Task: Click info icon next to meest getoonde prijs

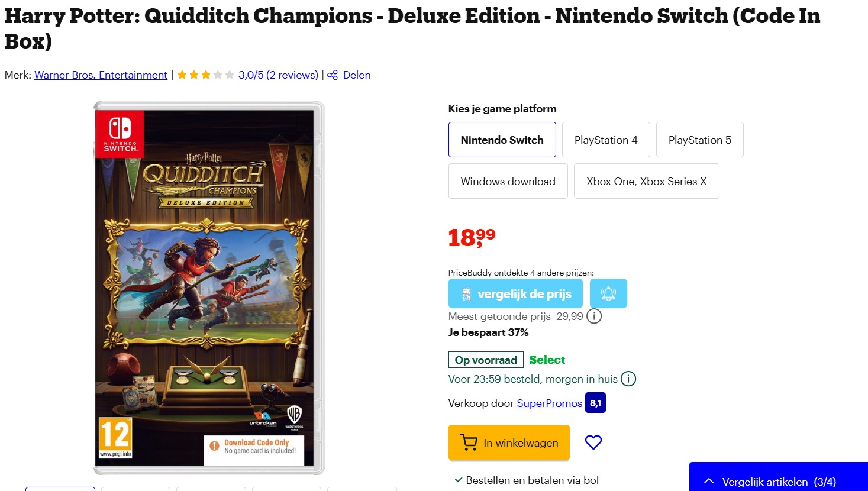Action: pos(593,316)
